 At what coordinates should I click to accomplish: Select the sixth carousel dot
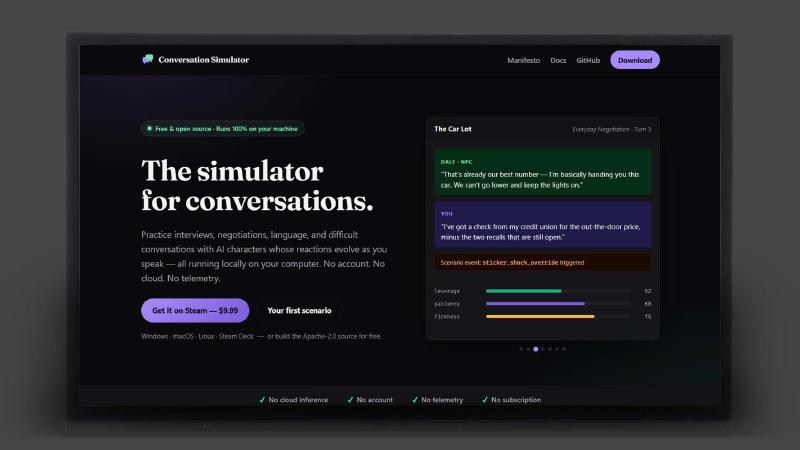557,349
